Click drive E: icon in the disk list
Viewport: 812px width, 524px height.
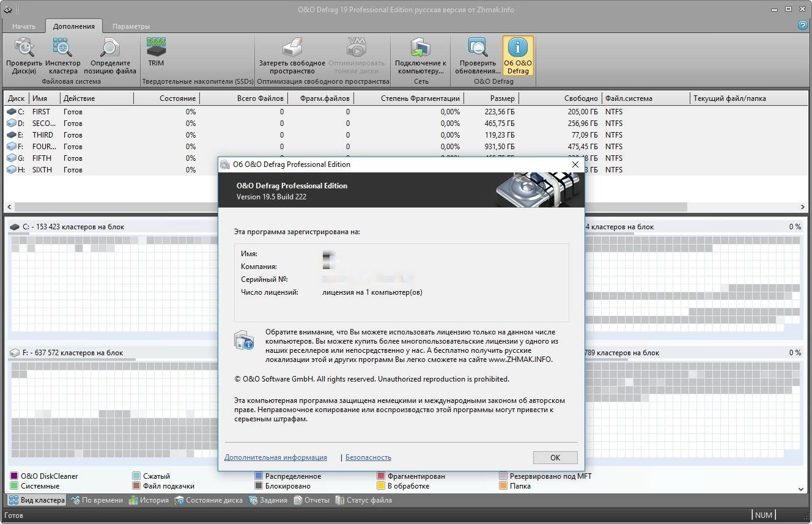(12, 135)
